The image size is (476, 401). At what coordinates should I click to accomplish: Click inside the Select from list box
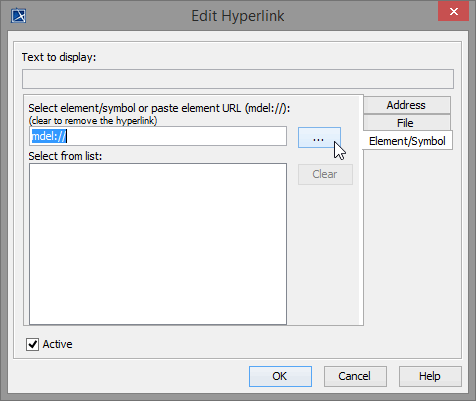[x=158, y=244]
